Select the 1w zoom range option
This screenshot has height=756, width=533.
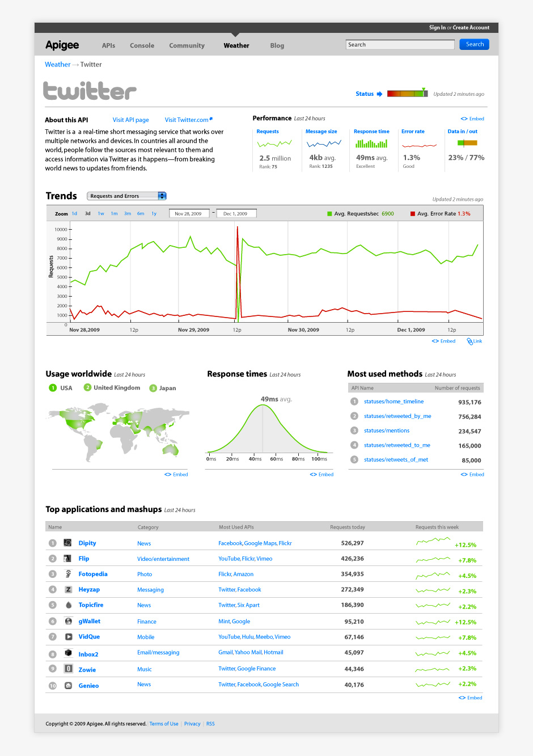(x=101, y=214)
